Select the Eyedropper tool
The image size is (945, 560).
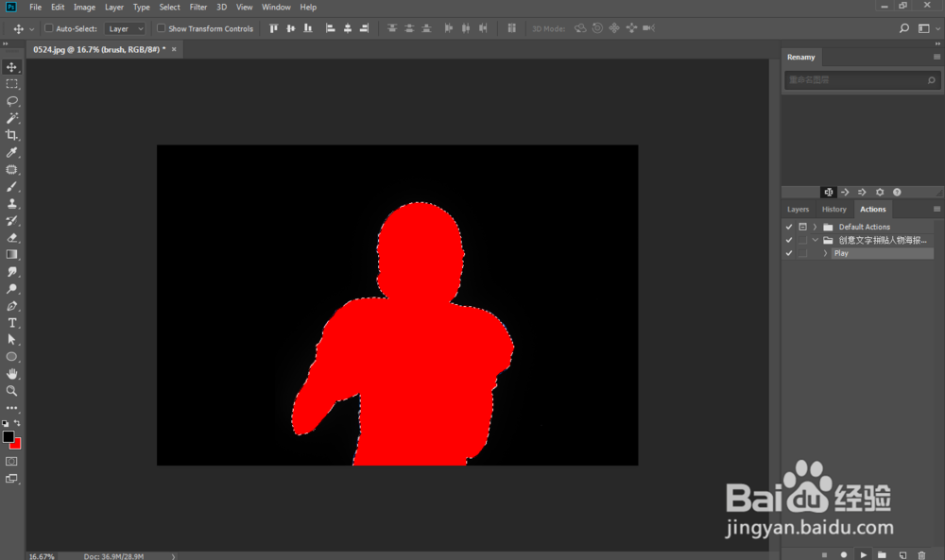point(11,152)
